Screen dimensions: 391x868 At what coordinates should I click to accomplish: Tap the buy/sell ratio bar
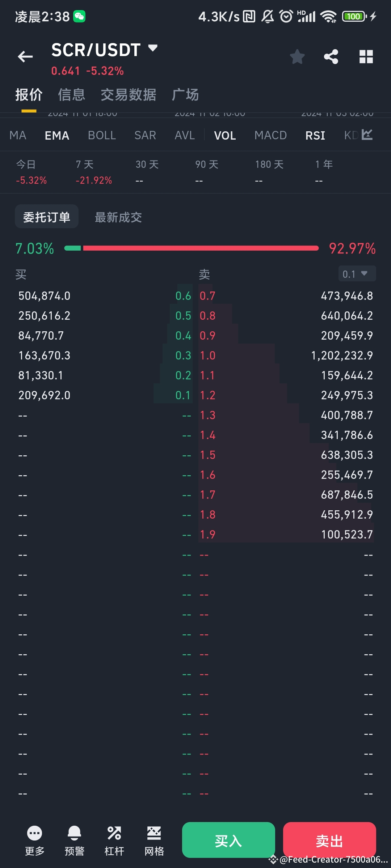(192, 248)
